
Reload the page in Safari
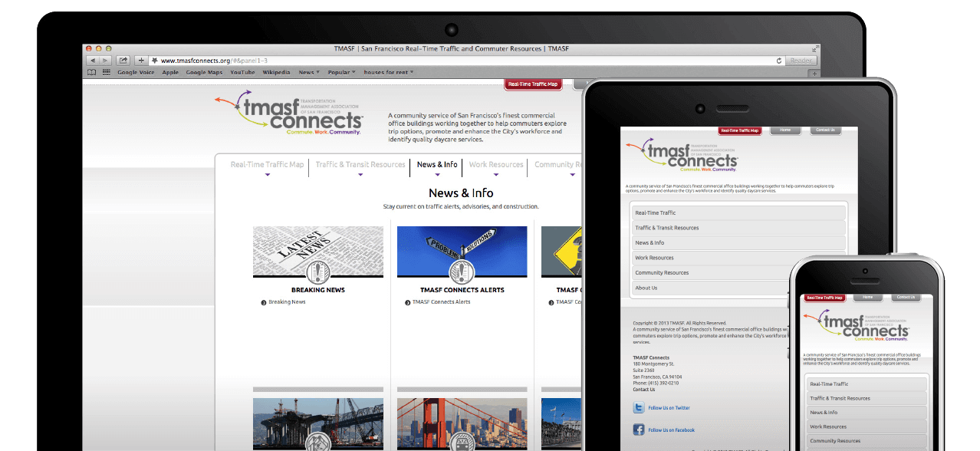pyautogui.click(x=779, y=61)
